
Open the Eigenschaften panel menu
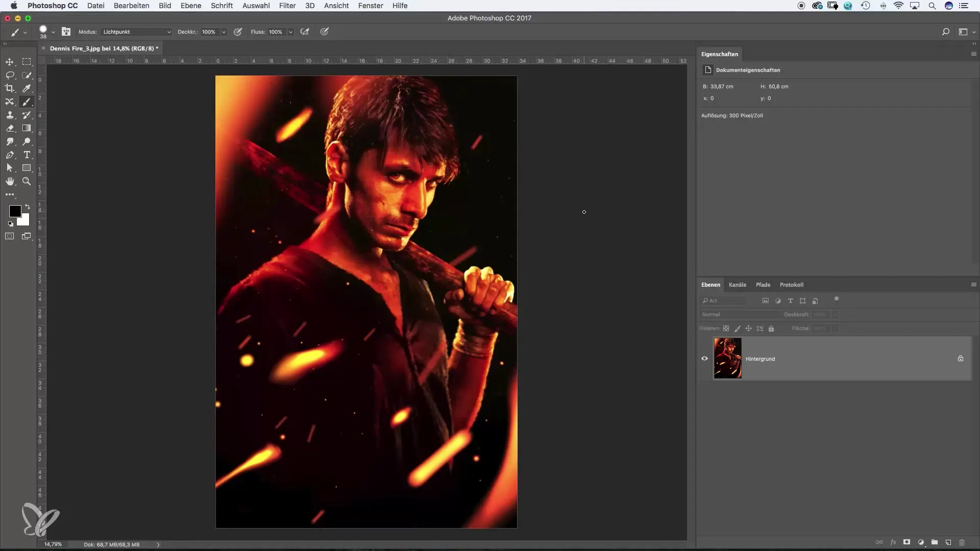coord(973,54)
